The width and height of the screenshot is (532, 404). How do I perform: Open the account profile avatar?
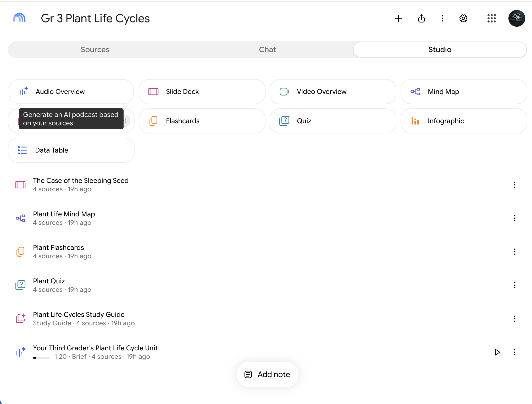517,18
